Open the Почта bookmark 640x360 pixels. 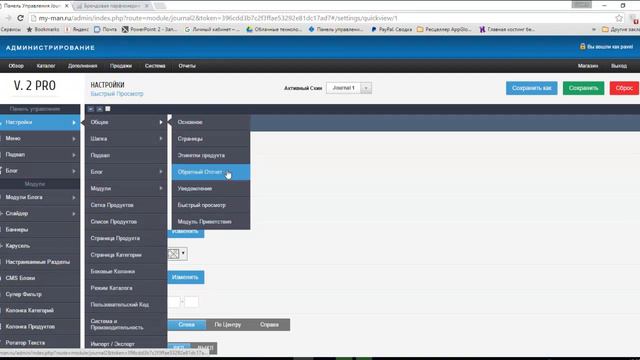coord(105,29)
